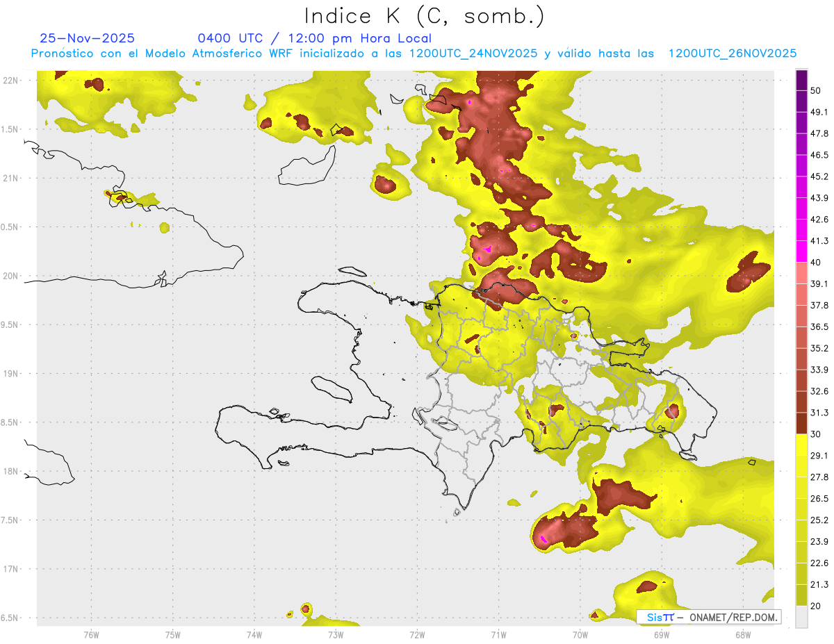Pick the magenta swatch between 41.3 and 42.6

click(801, 230)
